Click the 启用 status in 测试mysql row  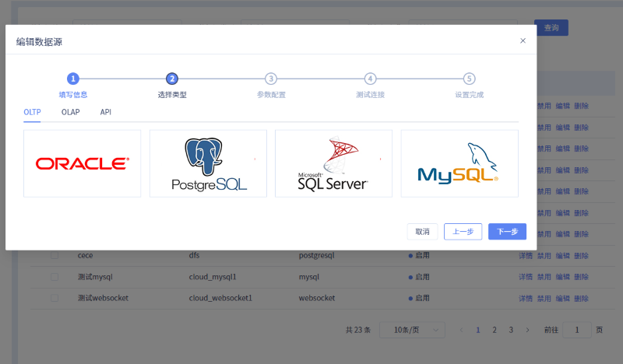point(419,277)
